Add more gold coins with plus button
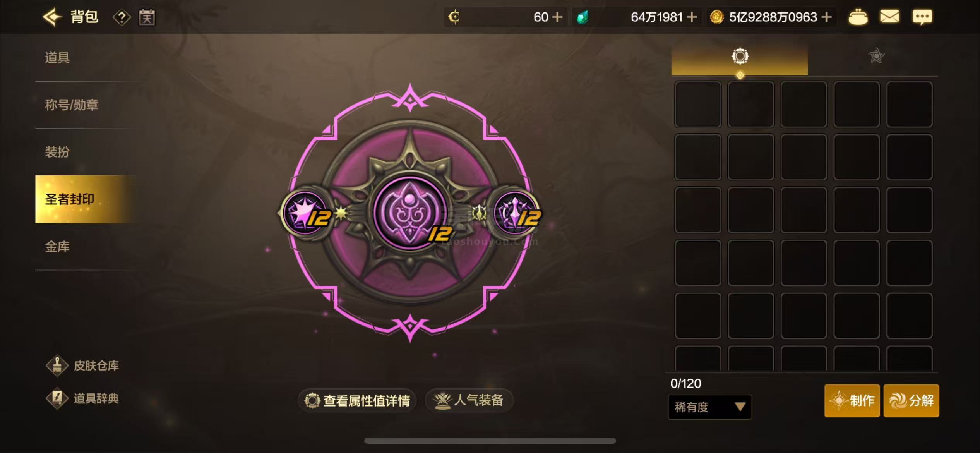 coord(826,17)
